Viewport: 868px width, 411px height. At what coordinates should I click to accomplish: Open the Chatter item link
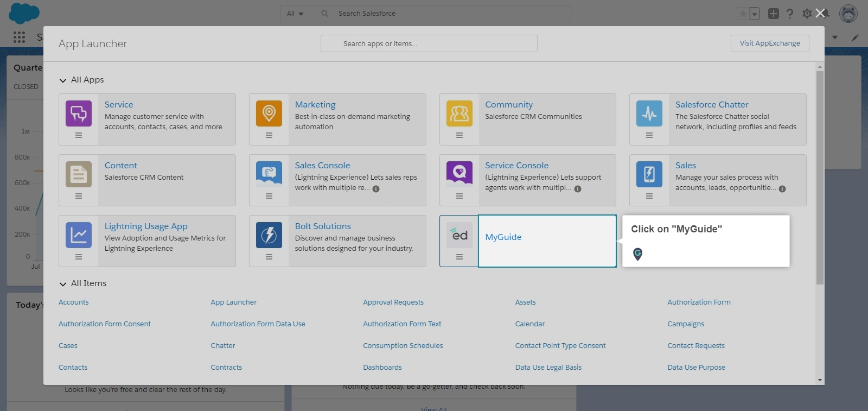pyautogui.click(x=223, y=346)
